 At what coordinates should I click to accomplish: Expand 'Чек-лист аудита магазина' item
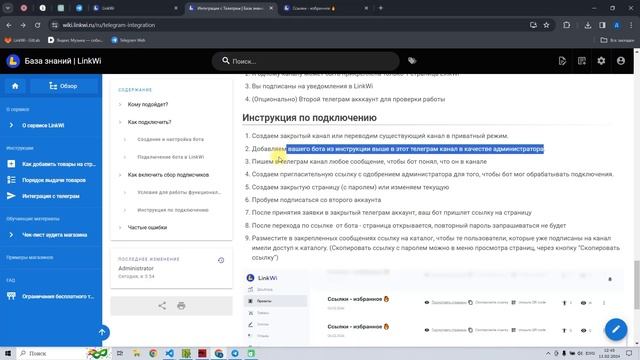[x=51, y=235]
